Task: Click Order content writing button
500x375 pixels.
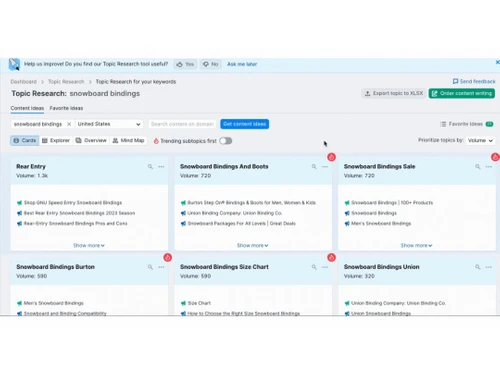Action: (462, 93)
